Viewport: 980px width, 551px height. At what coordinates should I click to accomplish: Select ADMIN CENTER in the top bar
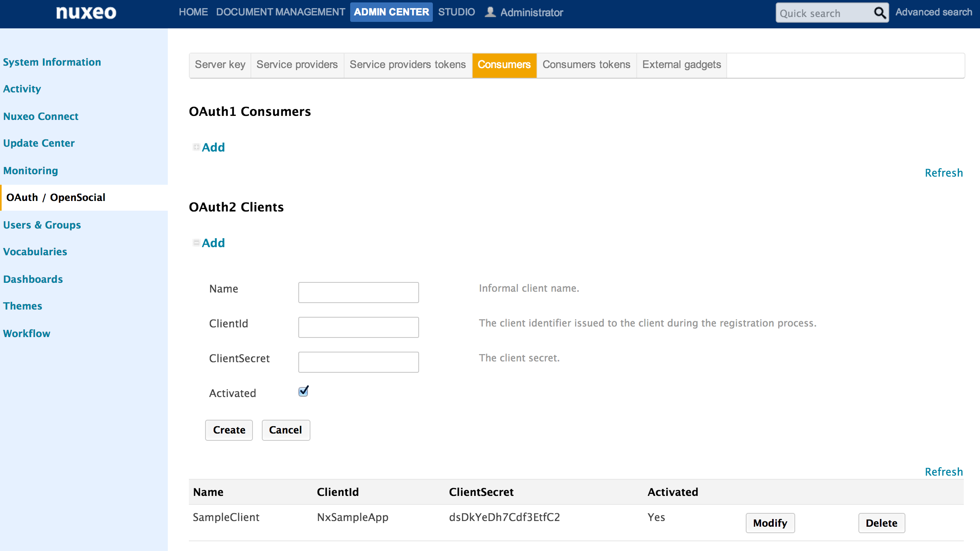click(392, 12)
